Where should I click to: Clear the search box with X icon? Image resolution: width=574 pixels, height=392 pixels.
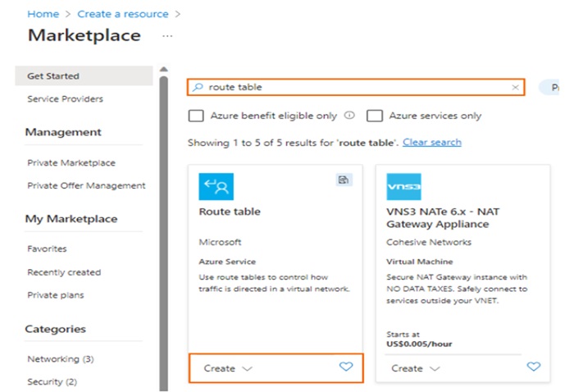point(515,87)
